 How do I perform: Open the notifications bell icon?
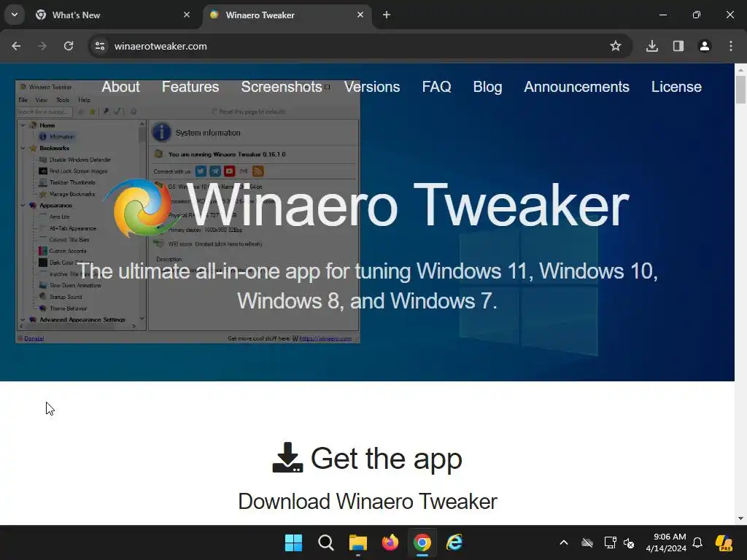point(697,542)
